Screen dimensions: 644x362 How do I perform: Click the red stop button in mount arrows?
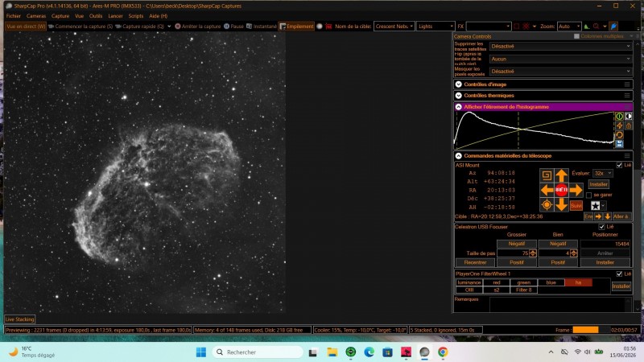pos(561,190)
